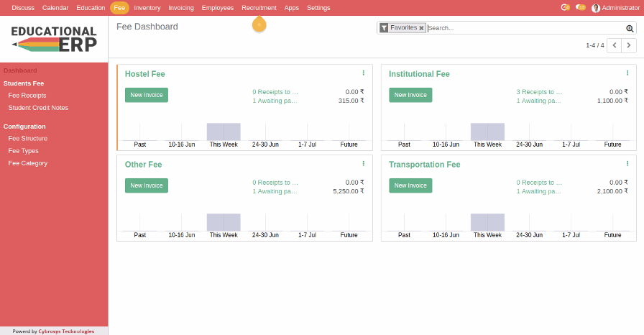Open the Institutional Fee title link
Image resolution: width=644 pixels, height=335 pixels.
click(x=419, y=74)
